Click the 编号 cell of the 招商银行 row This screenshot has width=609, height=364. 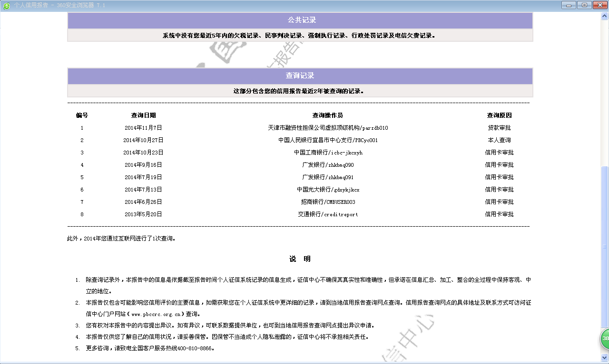tap(82, 202)
